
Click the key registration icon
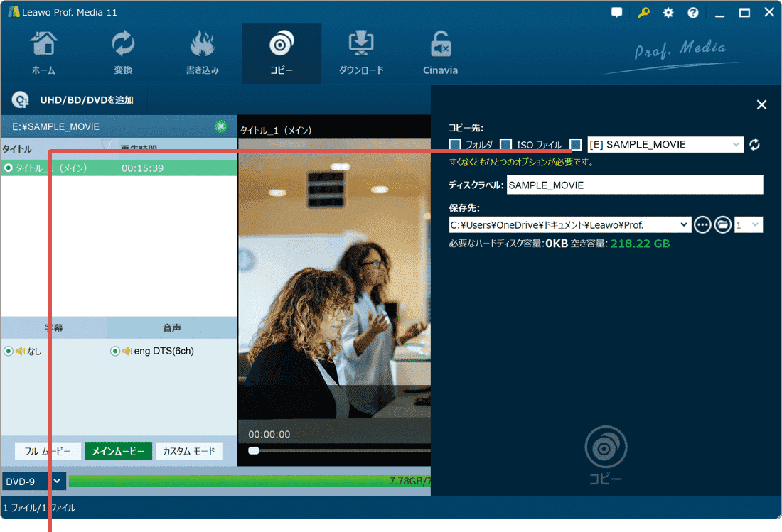pyautogui.click(x=643, y=13)
